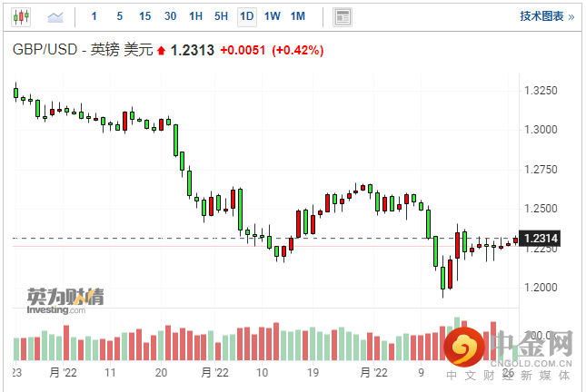Switch to candlestick chart type
The height and width of the screenshot is (392, 586).
[x=21, y=16]
